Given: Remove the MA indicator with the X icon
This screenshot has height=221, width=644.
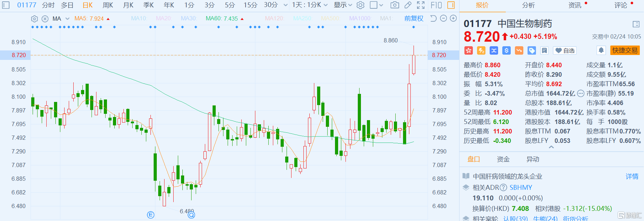Looking at the screenshot, I should 45,19.
